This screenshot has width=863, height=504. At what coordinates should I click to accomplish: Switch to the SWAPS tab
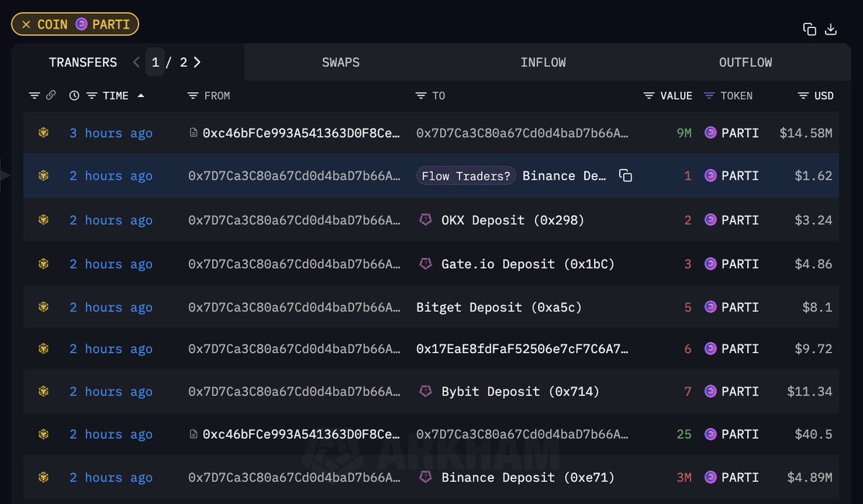(341, 63)
